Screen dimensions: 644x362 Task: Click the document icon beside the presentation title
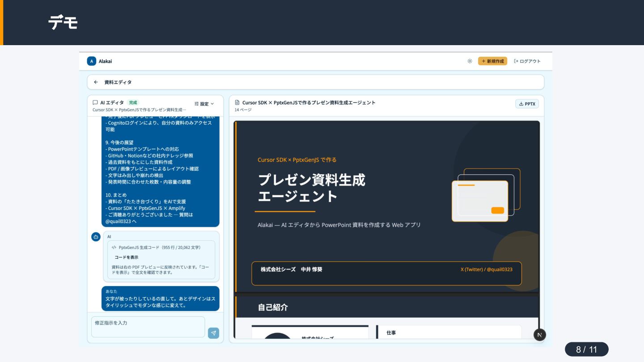click(x=237, y=102)
